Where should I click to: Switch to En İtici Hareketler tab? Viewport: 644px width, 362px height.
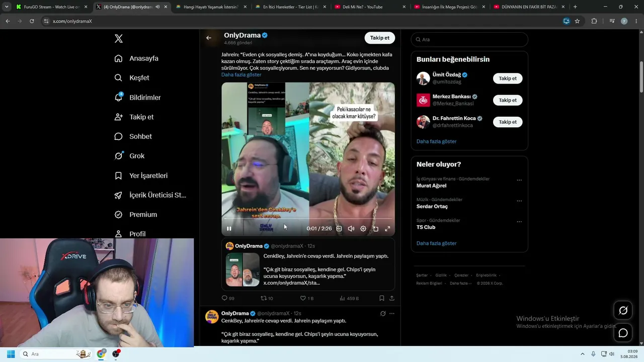[x=290, y=7]
